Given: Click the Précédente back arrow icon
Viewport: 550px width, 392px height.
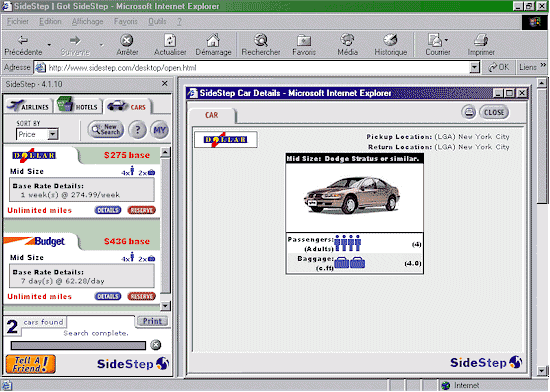Looking at the screenshot, I should tap(23, 40).
